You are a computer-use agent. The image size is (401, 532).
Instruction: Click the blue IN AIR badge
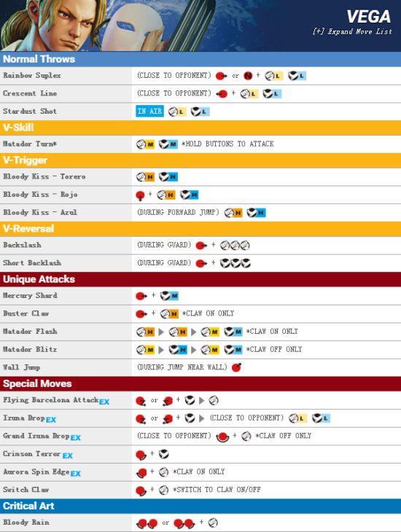149,111
